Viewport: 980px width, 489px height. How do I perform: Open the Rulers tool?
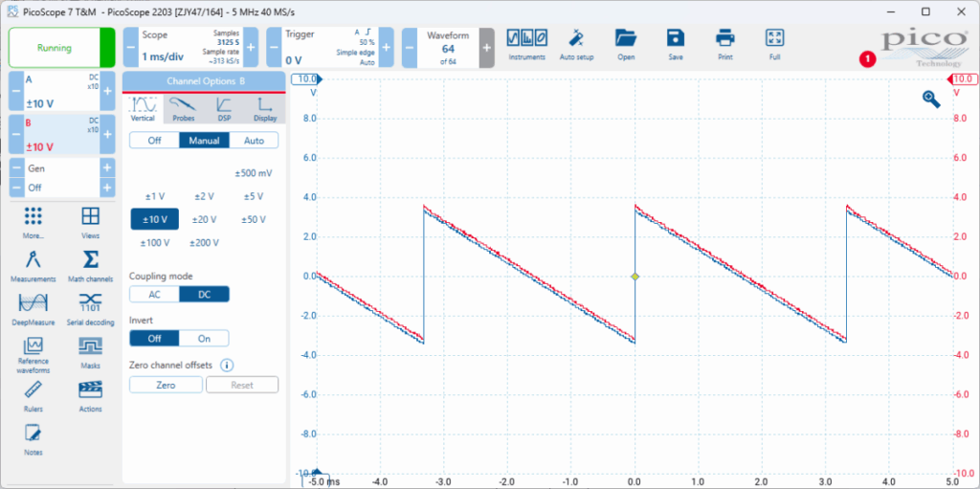pos(33,397)
